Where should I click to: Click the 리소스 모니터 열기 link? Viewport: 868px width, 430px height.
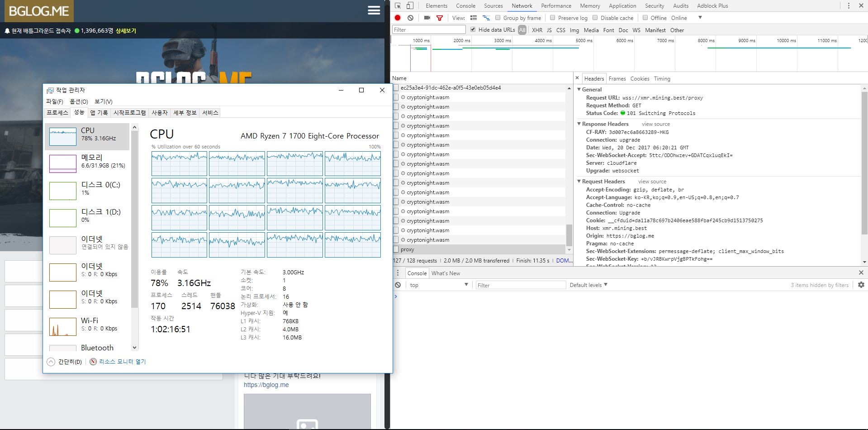pyautogui.click(x=122, y=362)
